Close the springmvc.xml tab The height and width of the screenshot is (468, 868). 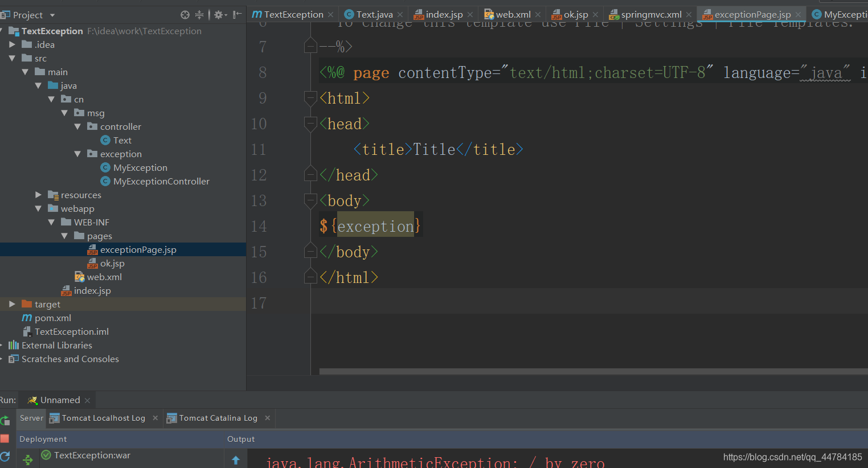(689, 15)
